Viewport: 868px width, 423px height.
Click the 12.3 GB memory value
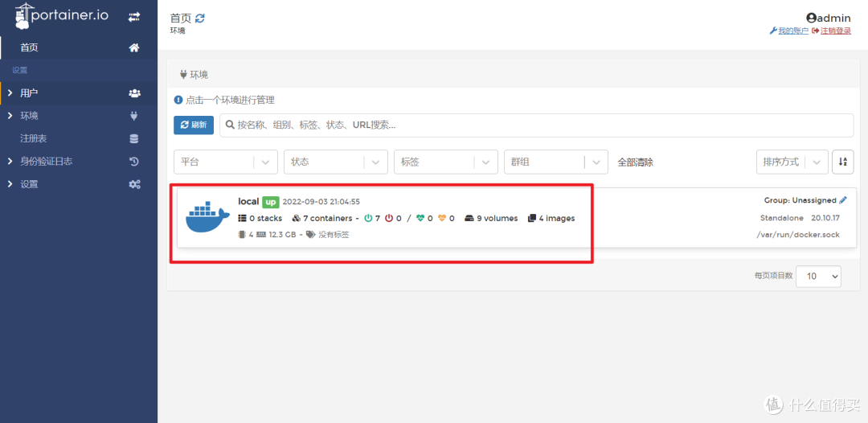282,234
